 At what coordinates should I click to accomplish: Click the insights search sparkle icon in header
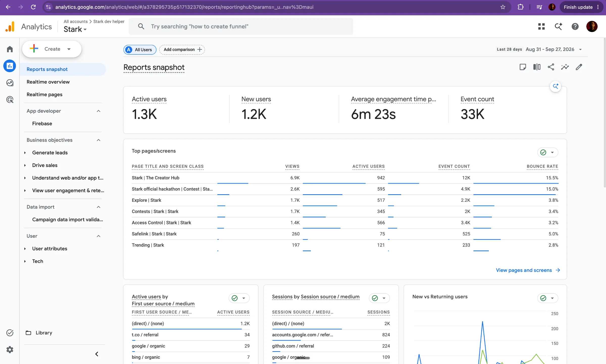[x=558, y=26]
